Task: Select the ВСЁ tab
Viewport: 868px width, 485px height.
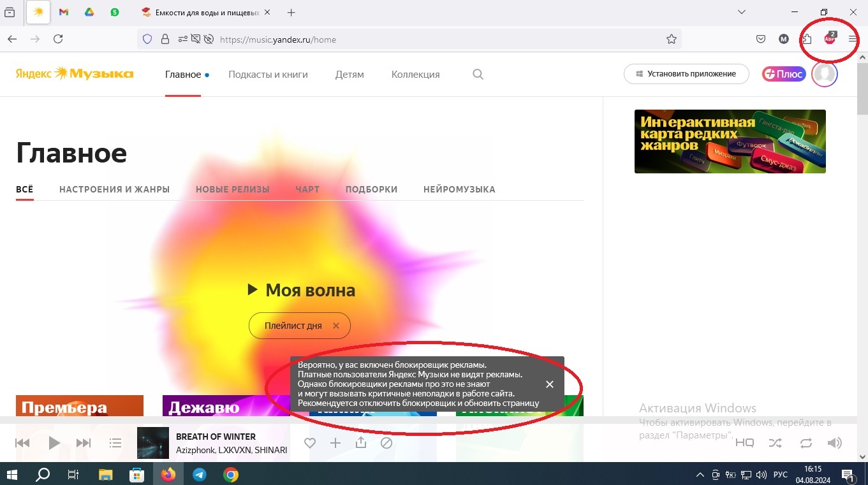Action: tap(25, 189)
